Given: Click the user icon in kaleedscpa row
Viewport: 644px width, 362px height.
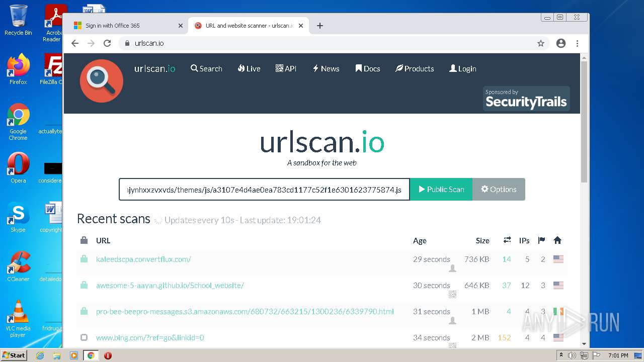Looking at the screenshot, I should point(452,268).
